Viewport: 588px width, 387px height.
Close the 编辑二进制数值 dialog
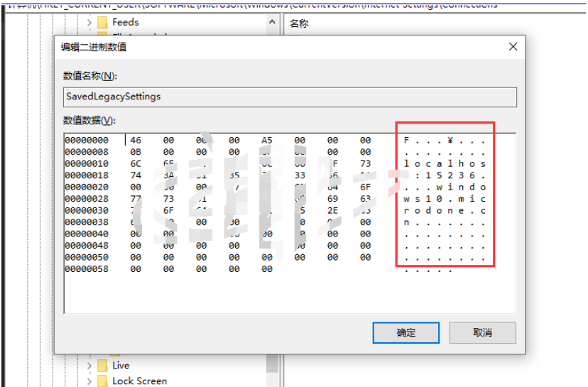(513, 46)
